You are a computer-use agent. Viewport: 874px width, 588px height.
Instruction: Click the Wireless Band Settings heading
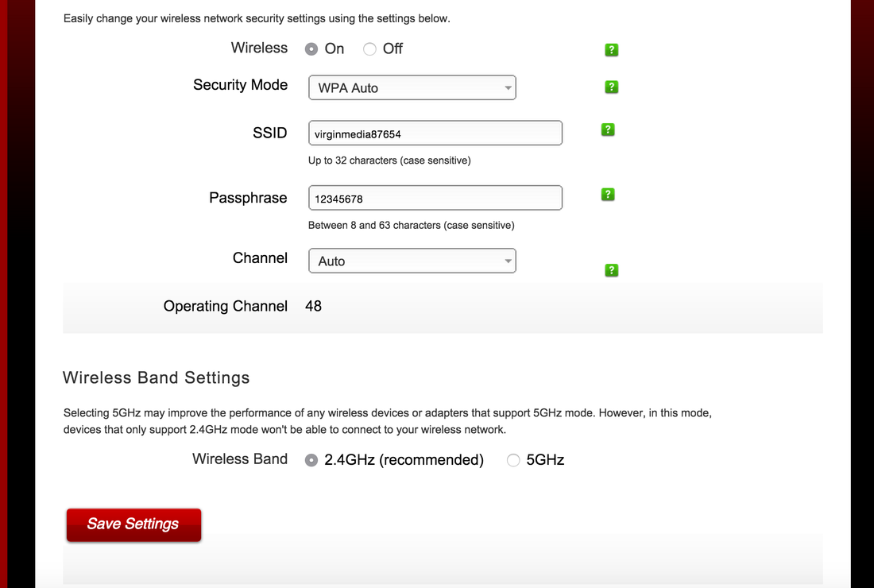[156, 377]
